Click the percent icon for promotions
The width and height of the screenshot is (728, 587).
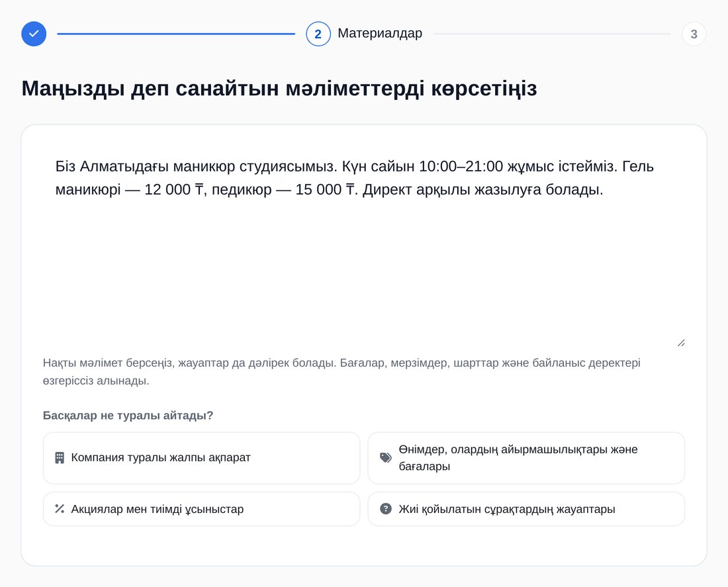(x=60, y=509)
